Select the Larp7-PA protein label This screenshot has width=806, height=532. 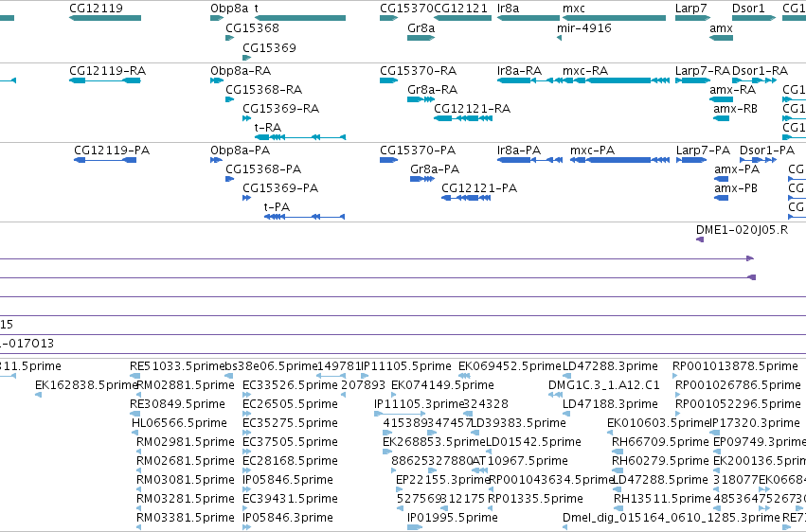(703, 150)
